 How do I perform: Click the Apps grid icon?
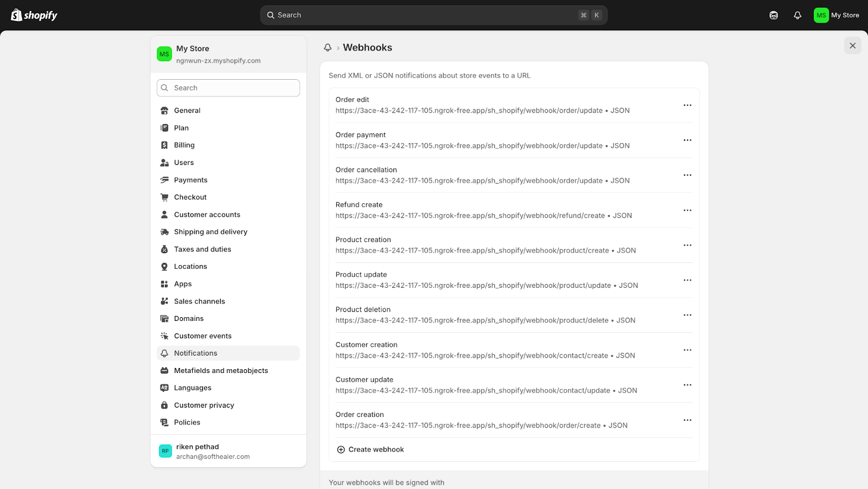164,284
